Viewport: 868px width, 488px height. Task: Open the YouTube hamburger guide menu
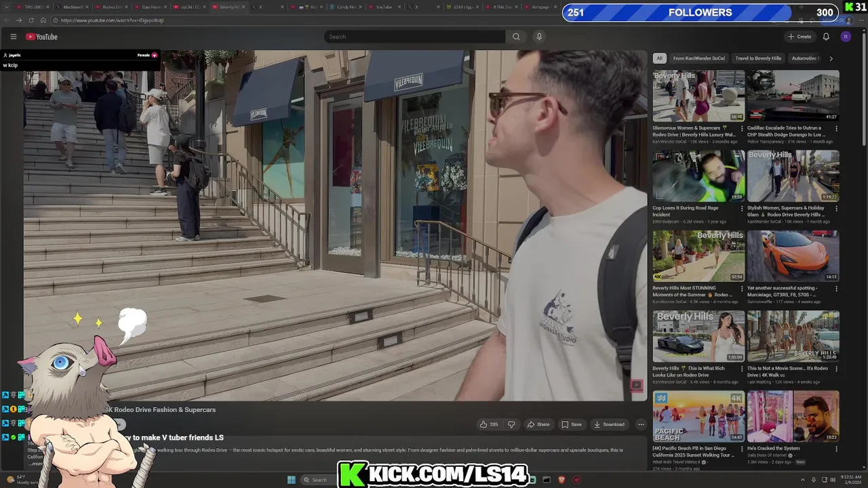coord(13,37)
